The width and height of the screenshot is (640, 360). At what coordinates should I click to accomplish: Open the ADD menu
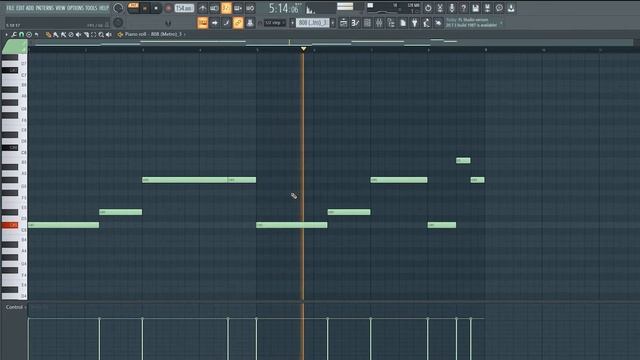(29, 8)
